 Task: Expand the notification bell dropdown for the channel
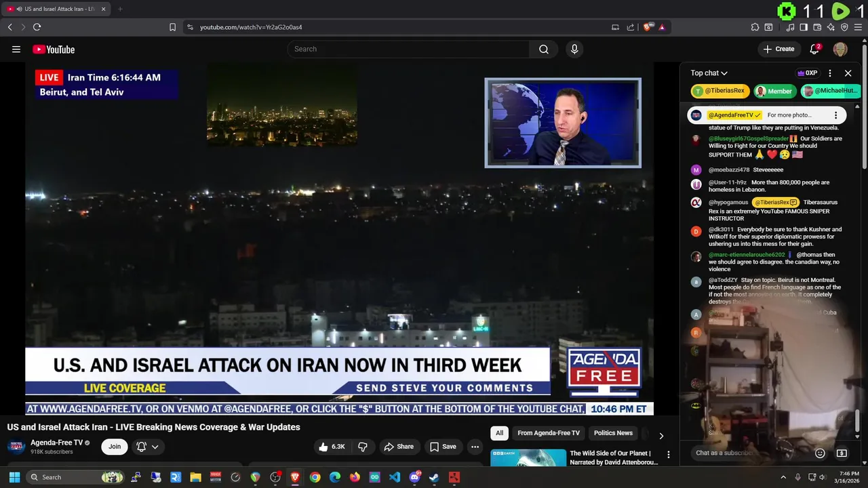tap(148, 447)
